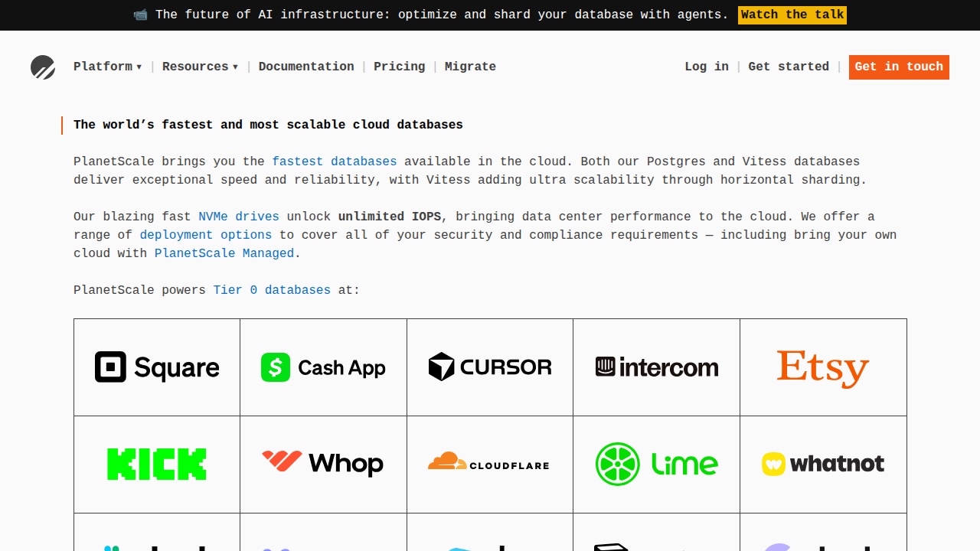The width and height of the screenshot is (980, 551).
Task: Click the banner text about AI infrastructure
Action: (442, 15)
